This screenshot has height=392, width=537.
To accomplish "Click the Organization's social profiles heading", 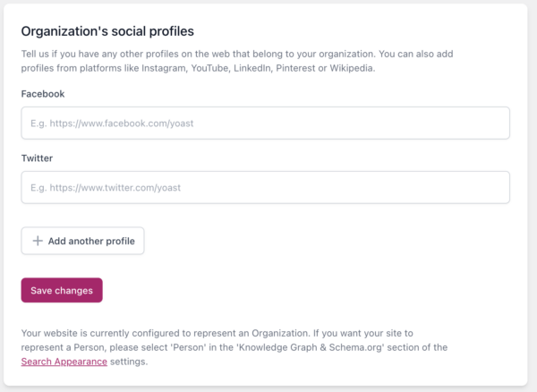I will (107, 31).
